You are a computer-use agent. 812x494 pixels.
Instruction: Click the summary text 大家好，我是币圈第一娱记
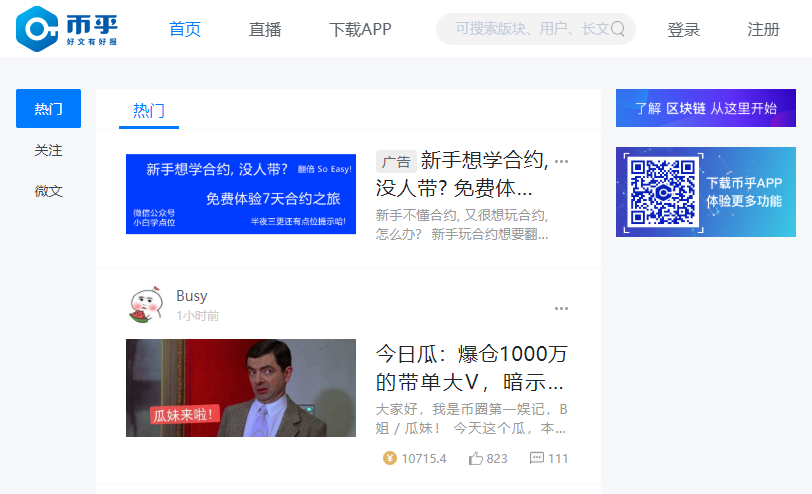pos(472,419)
